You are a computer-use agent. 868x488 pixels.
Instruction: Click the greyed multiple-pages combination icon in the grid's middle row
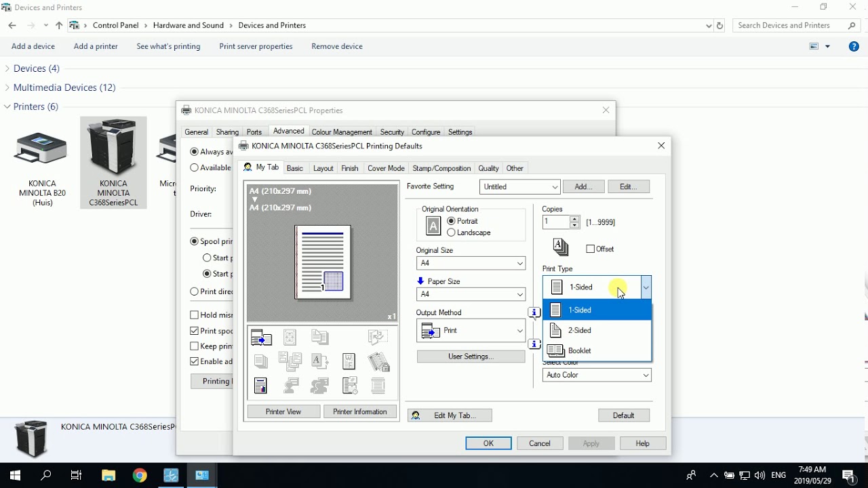pyautogui.click(x=290, y=361)
